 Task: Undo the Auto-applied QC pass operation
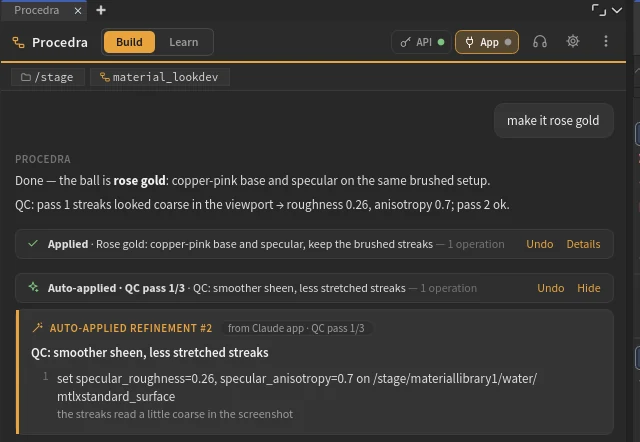click(551, 288)
